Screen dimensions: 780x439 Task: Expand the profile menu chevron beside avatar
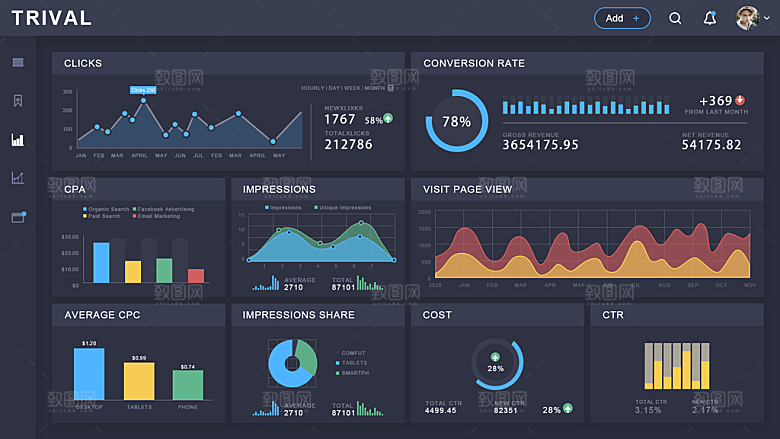click(767, 18)
